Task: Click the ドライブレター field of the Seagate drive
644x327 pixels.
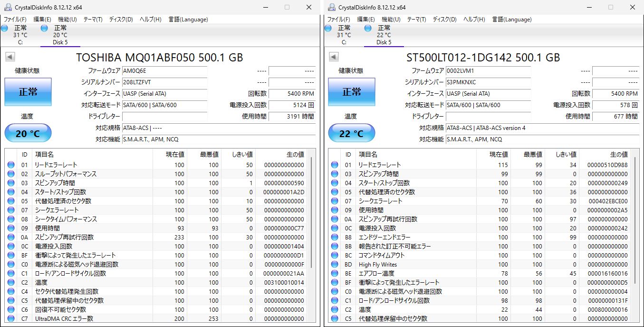Action: [488, 116]
